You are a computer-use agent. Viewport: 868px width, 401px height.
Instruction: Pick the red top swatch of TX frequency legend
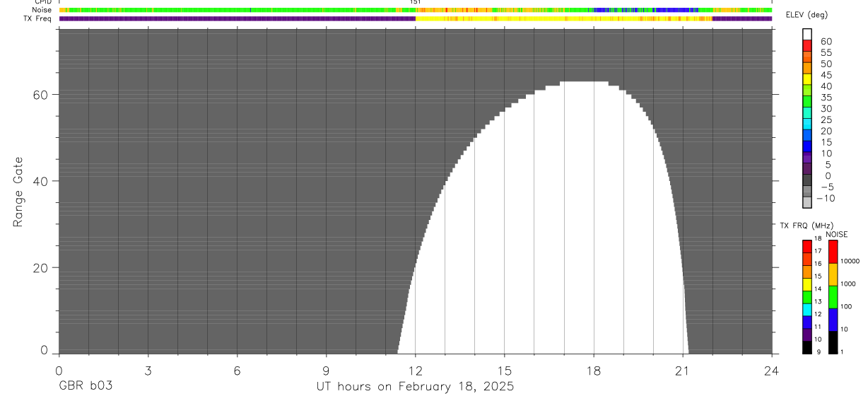tap(807, 246)
